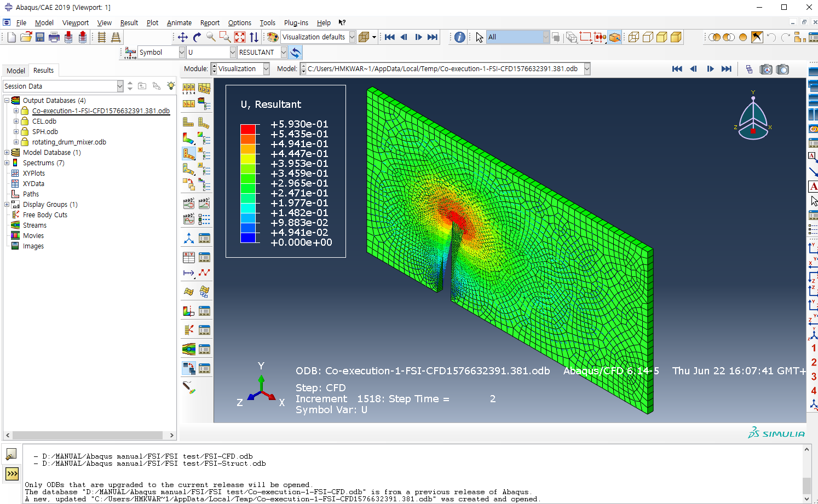Open the Symbol plot type dropdown

point(182,53)
